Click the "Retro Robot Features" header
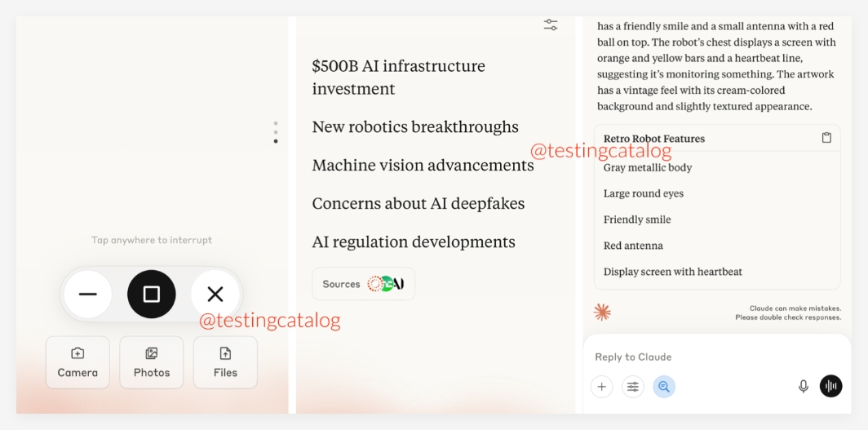The height and width of the screenshot is (430, 868). (x=653, y=139)
